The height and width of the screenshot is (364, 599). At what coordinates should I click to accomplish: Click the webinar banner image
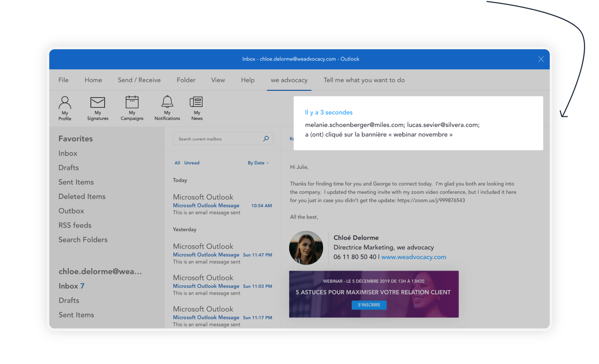(374, 294)
